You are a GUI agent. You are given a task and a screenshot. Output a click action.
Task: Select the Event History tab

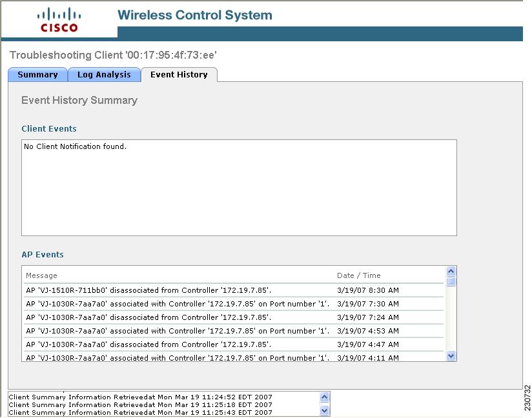[179, 75]
